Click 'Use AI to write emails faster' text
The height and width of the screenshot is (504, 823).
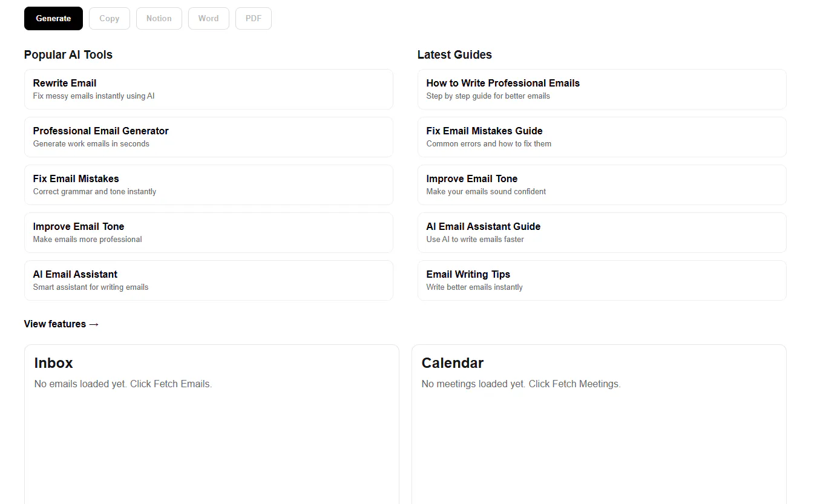(475, 239)
